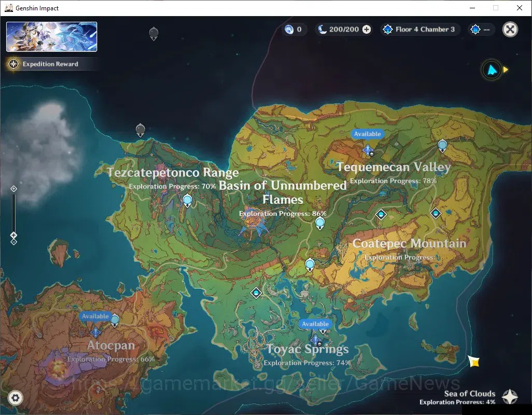Select the waypoint west of Coatepec Mountain
This screenshot has width=532, height=415.
click(x=310, y=265)
